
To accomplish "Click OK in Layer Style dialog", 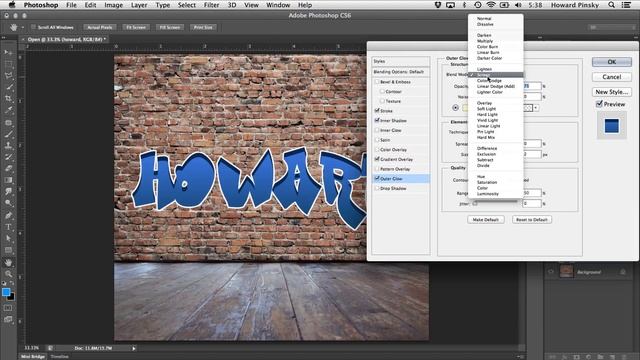I will pyautogui.click(x=611, y=62).
